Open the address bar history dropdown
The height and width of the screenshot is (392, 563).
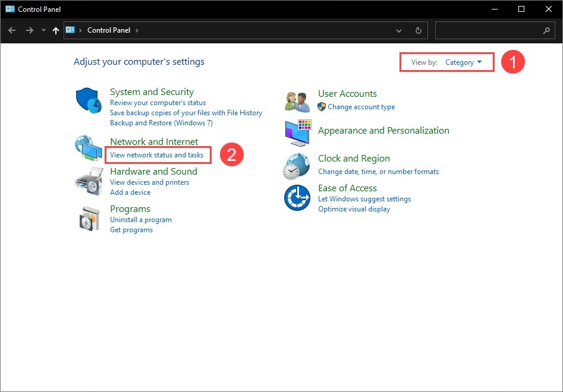pos(398,31)
